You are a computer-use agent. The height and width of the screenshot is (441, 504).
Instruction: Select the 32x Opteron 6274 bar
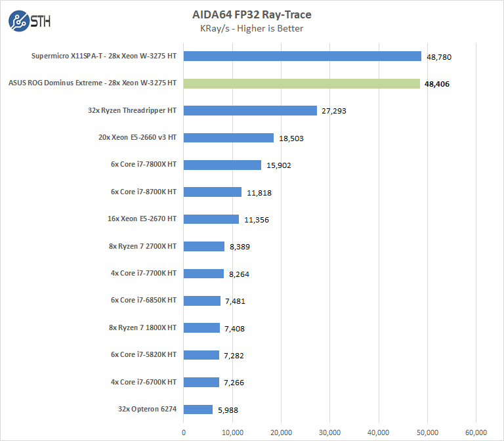point(198,409)
